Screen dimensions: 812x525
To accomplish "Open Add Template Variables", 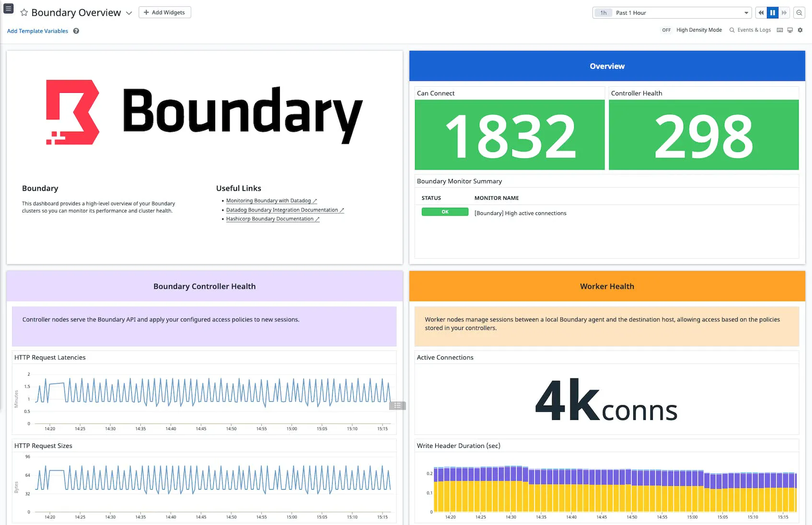I will pyautogui.click(x=37, y=31).
